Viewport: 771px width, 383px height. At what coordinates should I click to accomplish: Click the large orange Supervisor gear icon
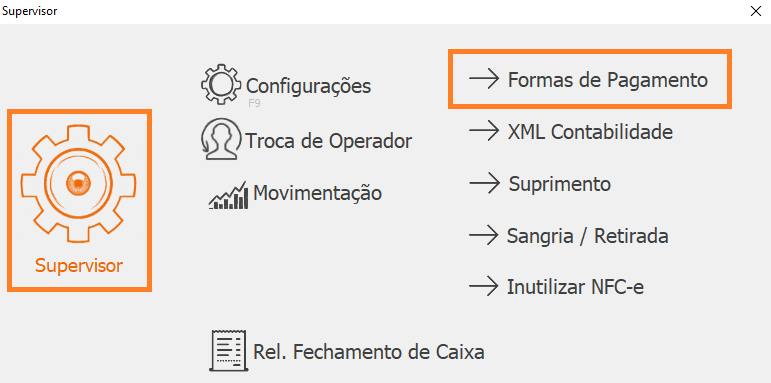79,183
